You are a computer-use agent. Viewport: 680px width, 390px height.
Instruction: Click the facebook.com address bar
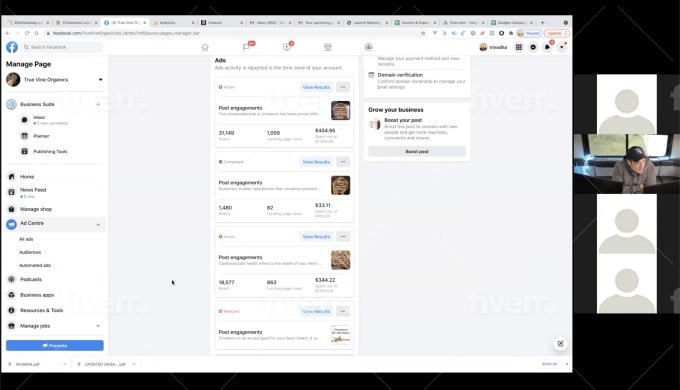point(234,33)
